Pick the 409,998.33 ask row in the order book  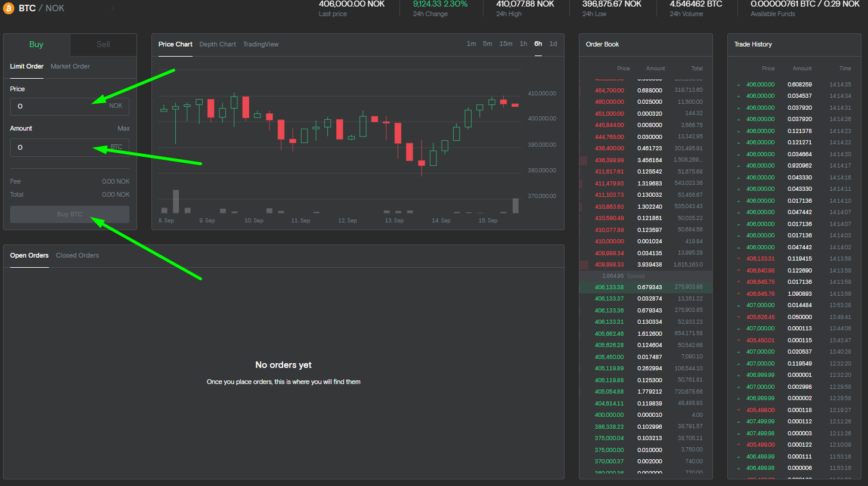point(646,264)
